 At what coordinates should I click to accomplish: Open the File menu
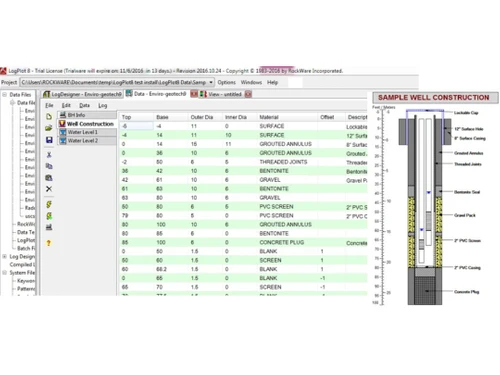49,105
